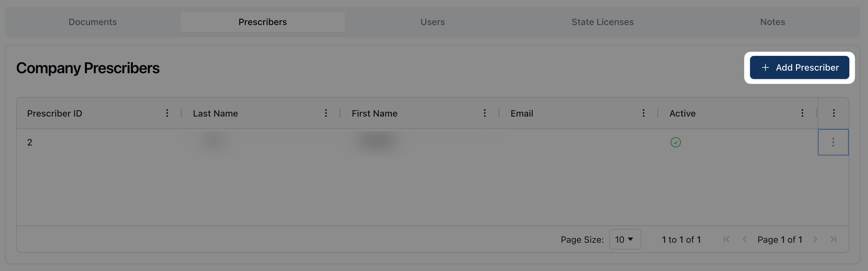Open the Notes tab
This screenshot has width=868, height=271.
click(772, 22)
